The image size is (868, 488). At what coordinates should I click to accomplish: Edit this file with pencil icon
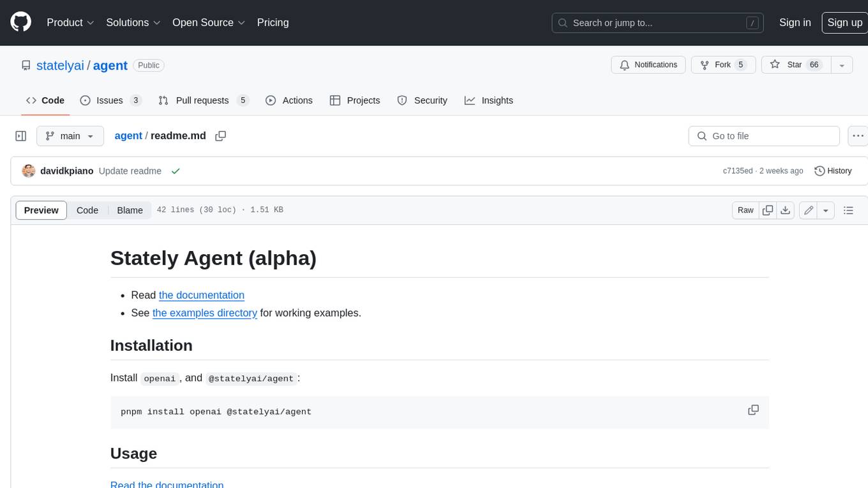809,210
